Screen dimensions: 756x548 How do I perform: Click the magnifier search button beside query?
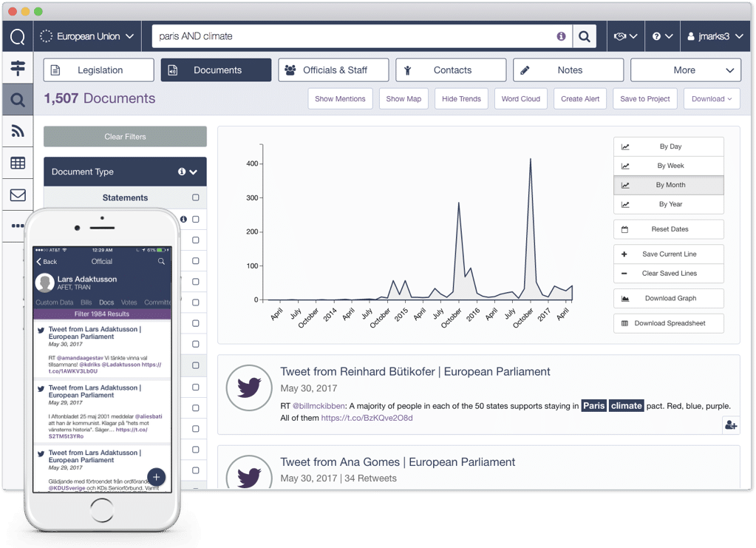[x=585, y=36]
